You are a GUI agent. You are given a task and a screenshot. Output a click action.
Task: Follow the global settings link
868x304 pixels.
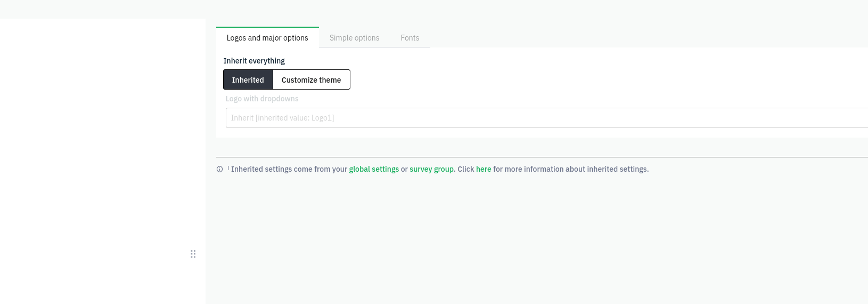(x=374, y=169)
